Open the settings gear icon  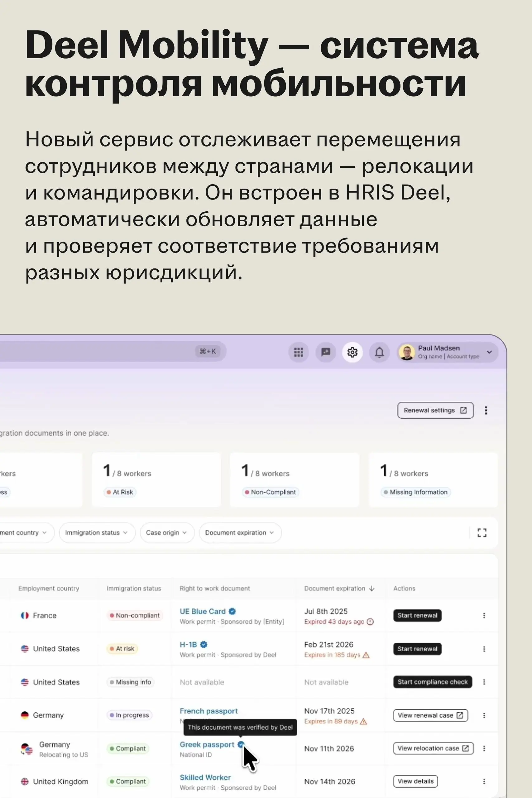352,353
